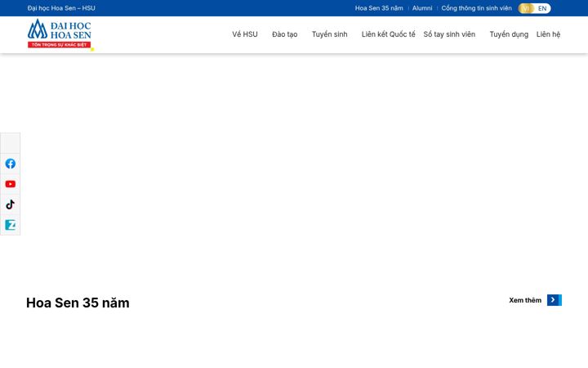Follow the Hoa Sen 35 năm top-bar link
The image size is (588, 368).
(379, 8)
